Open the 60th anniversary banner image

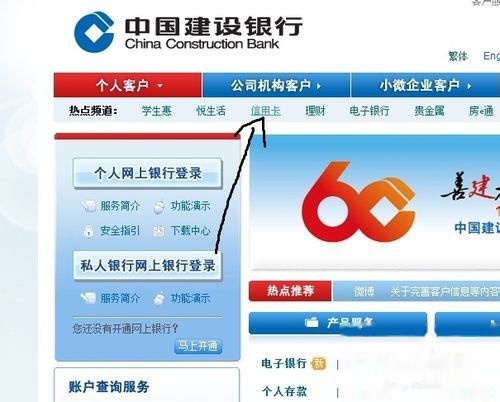[x=375, y=202]
